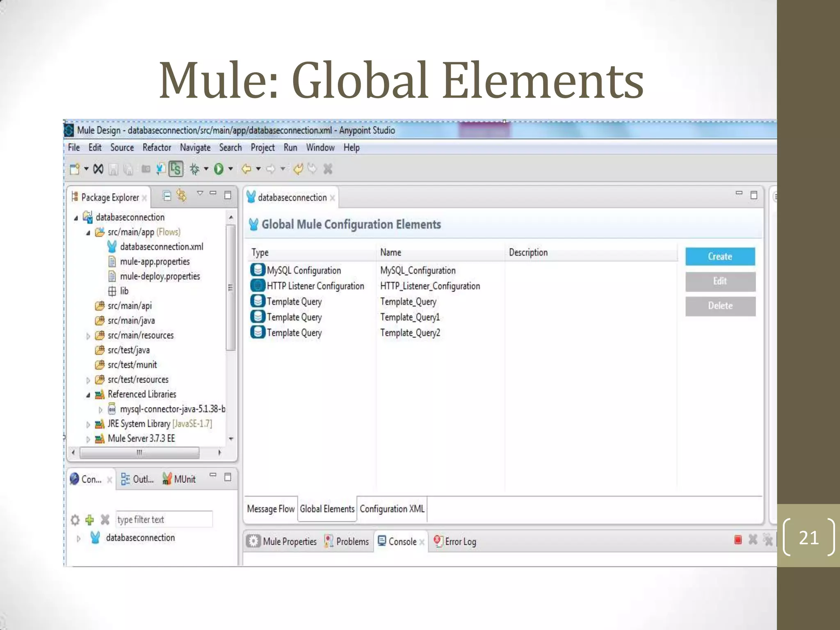Click the Debug bug toolbar icon
The width and height of the screenshot is (840, 630).
(x=194, y=169)
